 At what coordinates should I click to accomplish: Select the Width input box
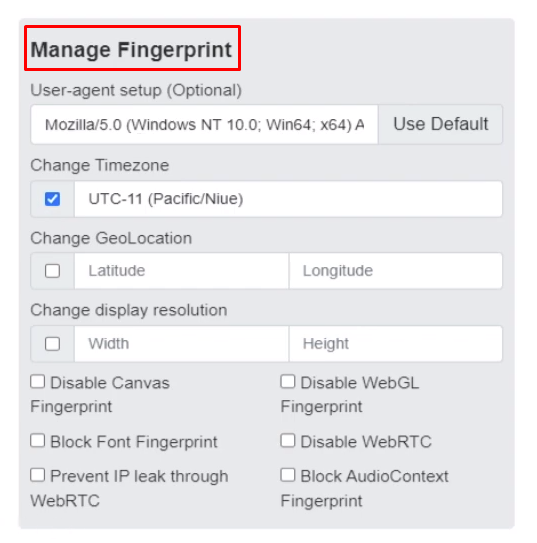pyautogui.click(x=181, y=344)
